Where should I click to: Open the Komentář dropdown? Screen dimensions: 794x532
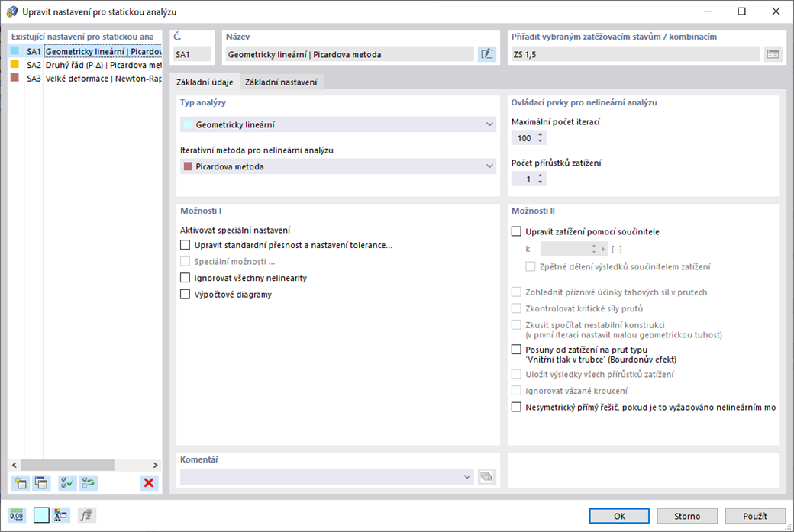pyautogui.click(x=467, y=477)
